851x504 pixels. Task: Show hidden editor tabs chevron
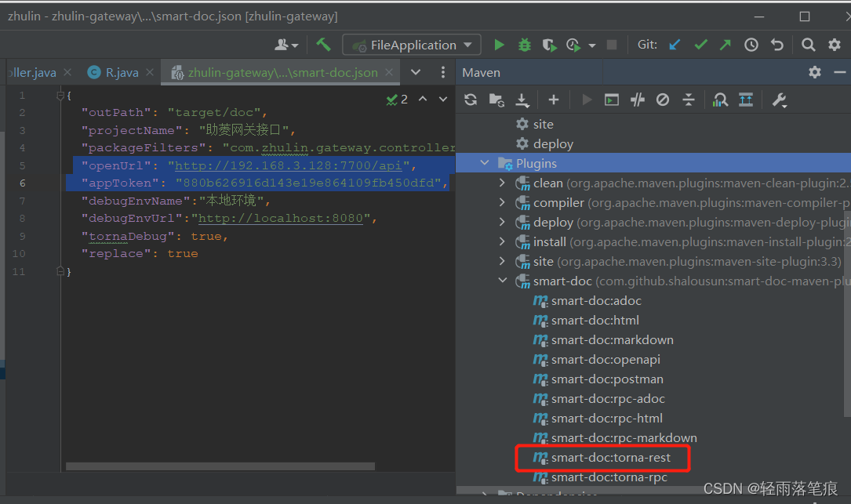[x=416, y=72]
